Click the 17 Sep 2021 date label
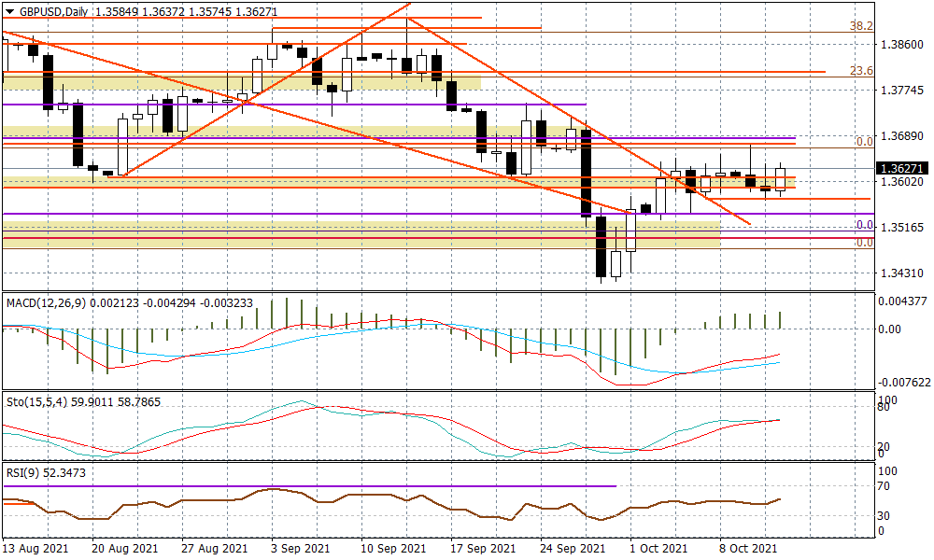This screenshot has width=934, height=560. (x=483, y=548)
